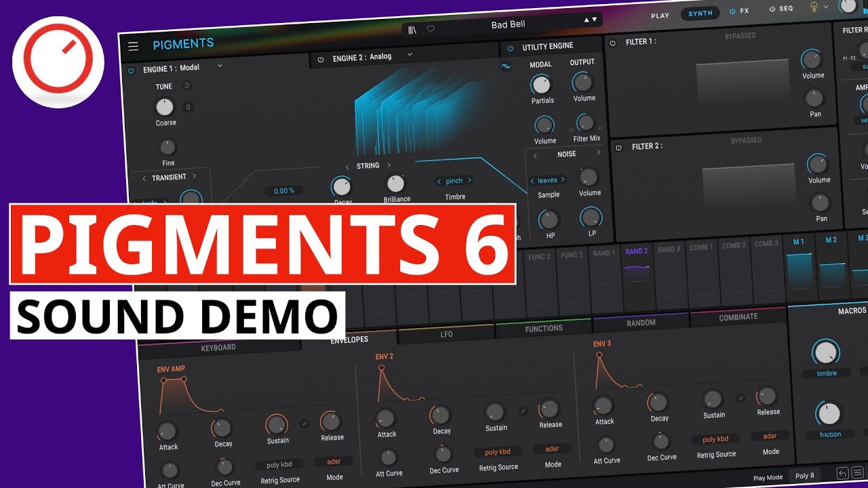Image resolution: width=868 pixels, height=488 pixels.
Task: Open the history list icon at bottom right
Action: coord(858,472)
